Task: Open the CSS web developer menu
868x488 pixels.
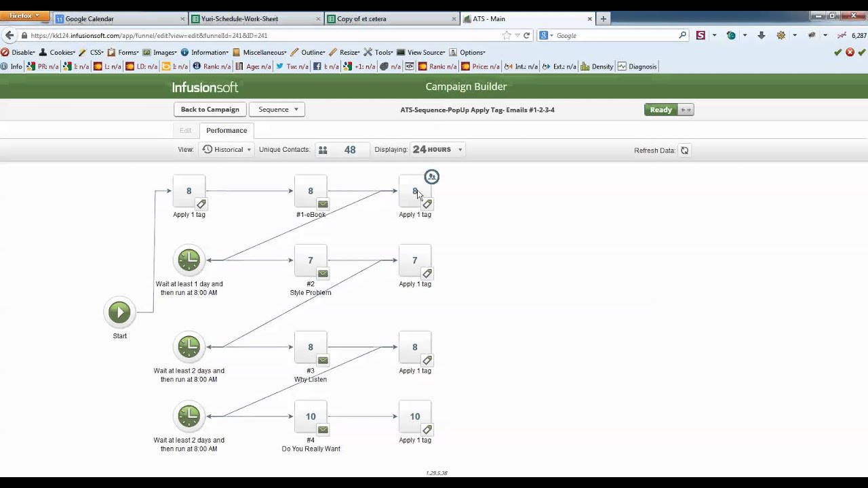Action: pos(91,52)
